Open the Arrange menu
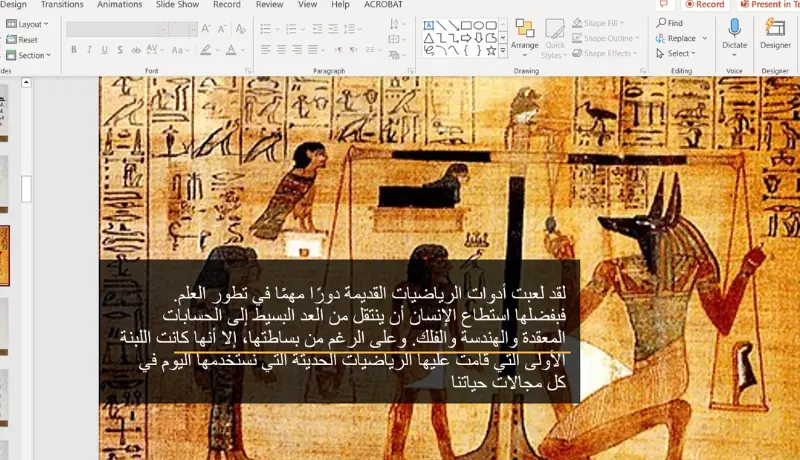 point(524,37)
